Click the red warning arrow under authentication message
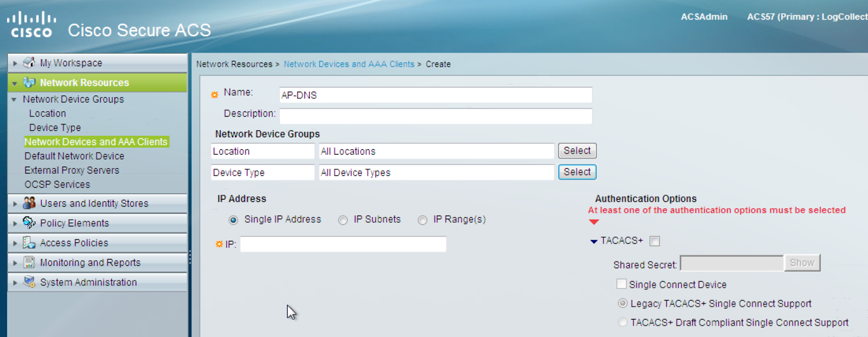Image resolution: width=868 pixels, height=337 pixels. pos(594,222)
